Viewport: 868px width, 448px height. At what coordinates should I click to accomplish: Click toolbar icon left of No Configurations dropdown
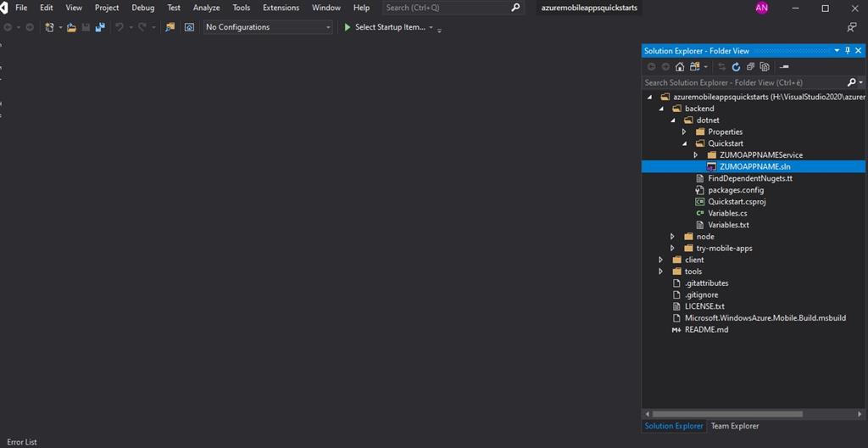189,27
